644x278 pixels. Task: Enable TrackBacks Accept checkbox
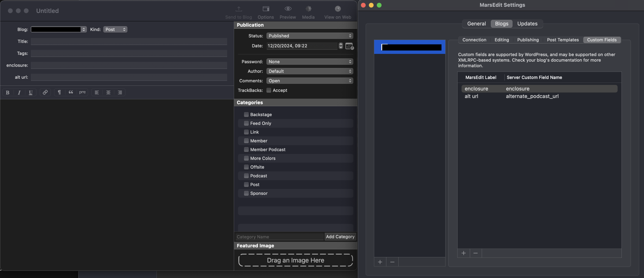coord(269,90)
